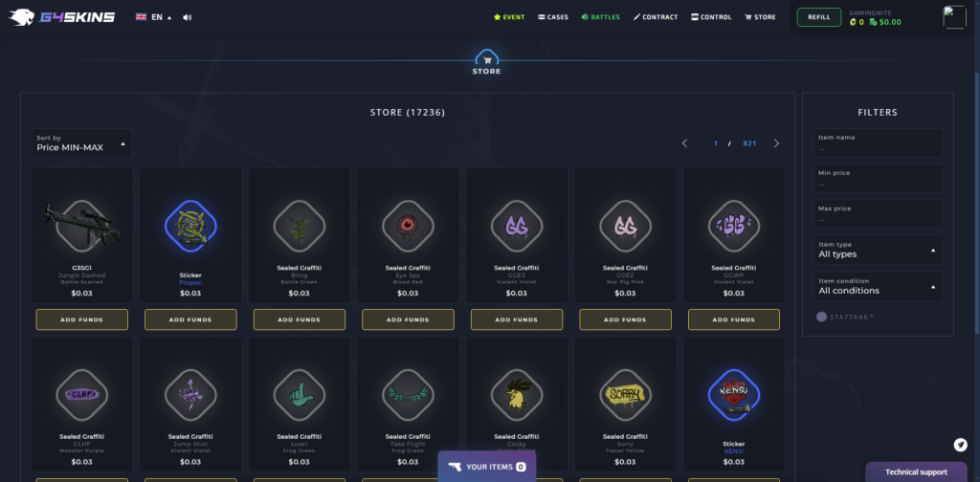980x482 pixels.
Task: Add funds under Plopski sticker
Action: coord(190,319)
